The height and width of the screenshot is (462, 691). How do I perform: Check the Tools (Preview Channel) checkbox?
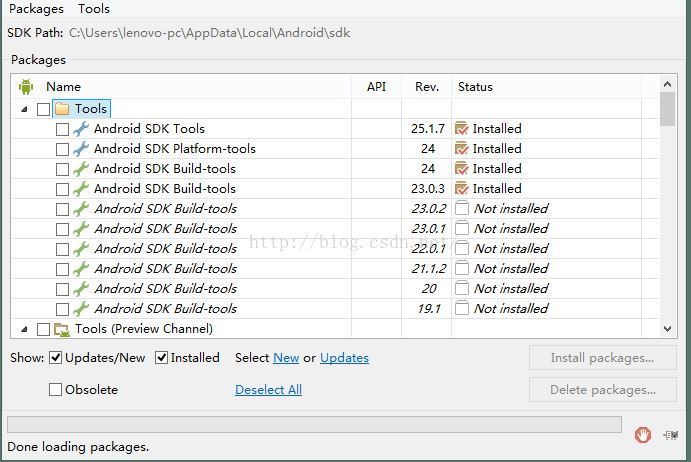pyautogui.click(x=43, y=329)
